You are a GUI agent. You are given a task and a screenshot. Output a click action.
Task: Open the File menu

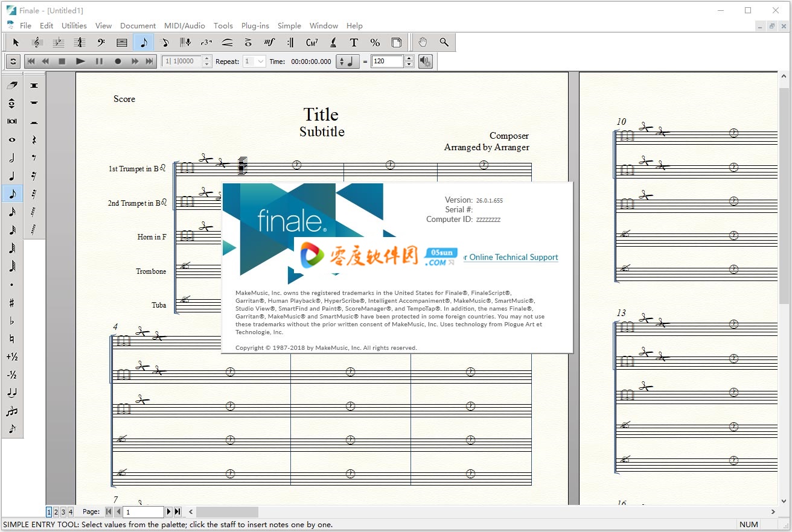coord(25,25)
